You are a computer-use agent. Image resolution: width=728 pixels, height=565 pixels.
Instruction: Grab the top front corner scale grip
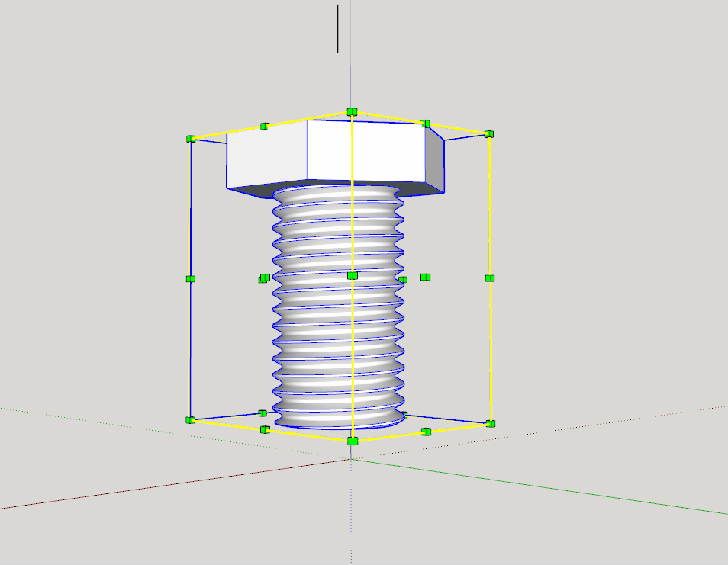coord(352,112)
